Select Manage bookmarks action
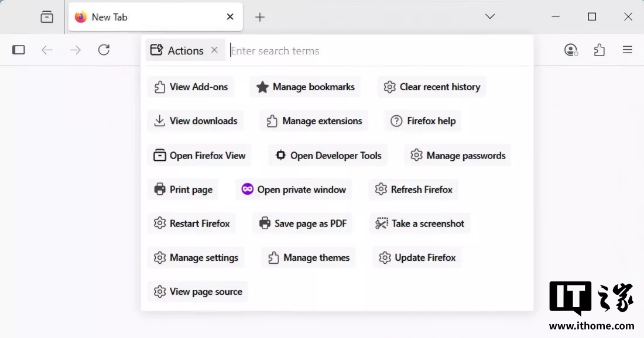 coord(305,87)
